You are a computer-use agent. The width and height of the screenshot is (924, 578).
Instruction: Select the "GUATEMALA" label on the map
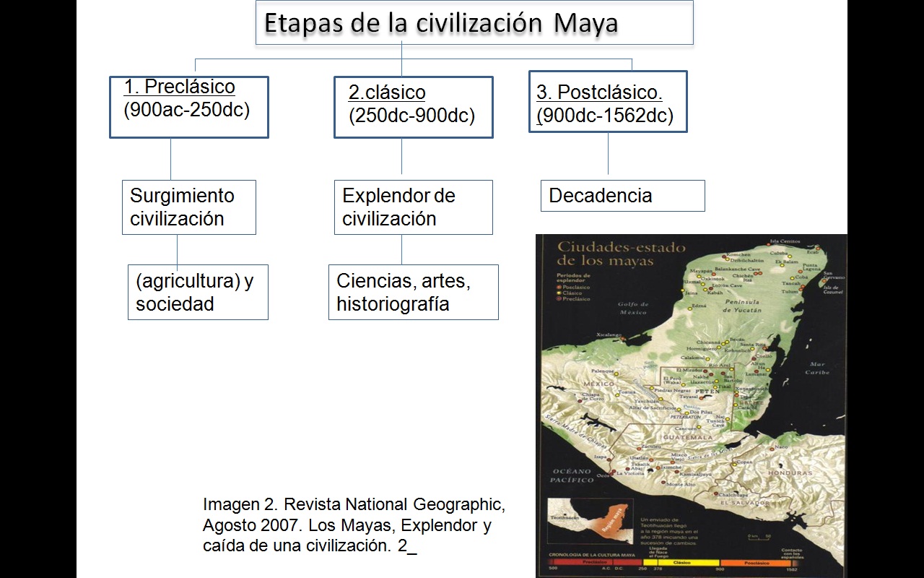(x=689, y=437)
